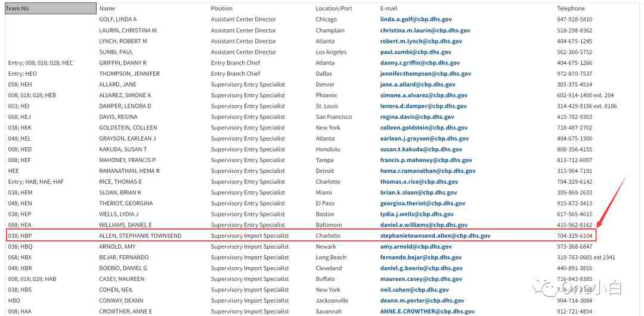Sort by the Team No column header
644x316 pixels.
51,8
